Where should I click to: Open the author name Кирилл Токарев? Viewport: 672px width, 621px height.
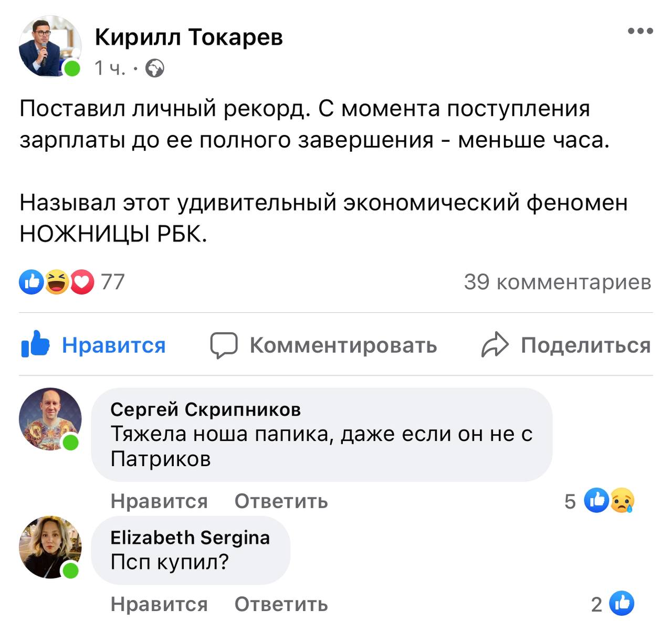(x=189, y=37)
